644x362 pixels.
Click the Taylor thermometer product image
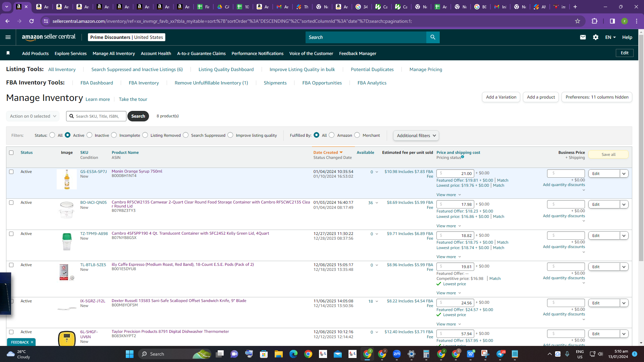(x=67, y=338)
